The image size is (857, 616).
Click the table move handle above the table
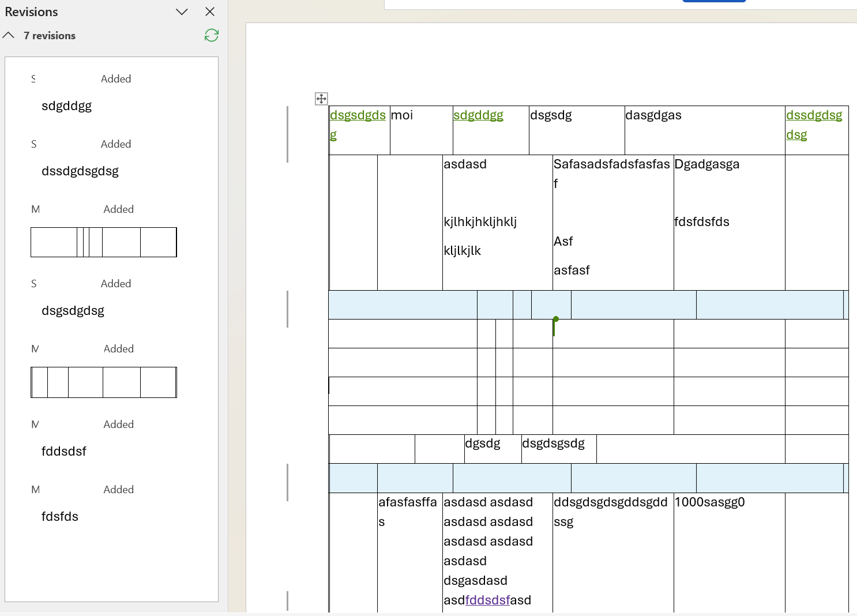pos(321,99)
